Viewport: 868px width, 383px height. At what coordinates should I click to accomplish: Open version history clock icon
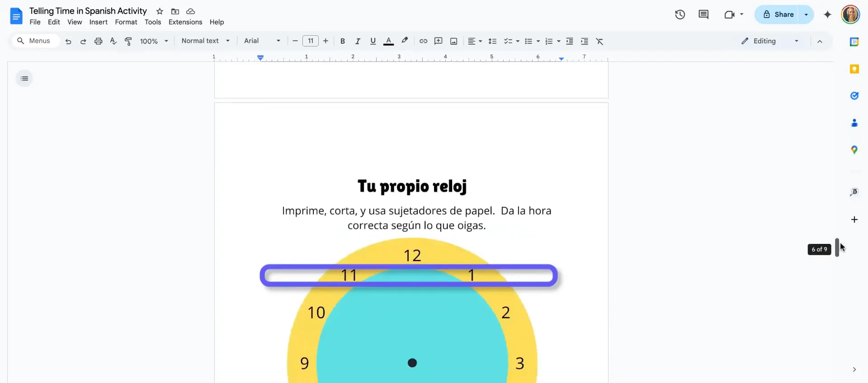[x=680, y=14]
